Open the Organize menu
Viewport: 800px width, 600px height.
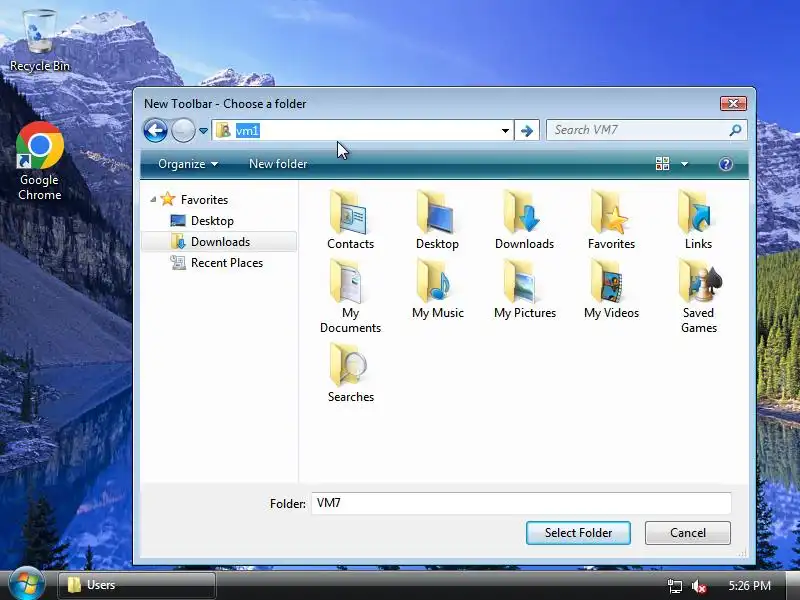click(188, 164)
